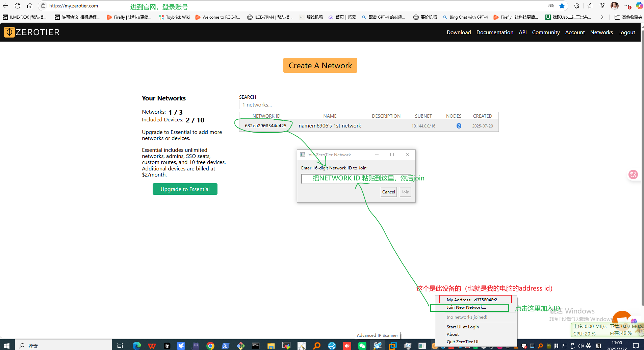Open PowerShell from the taskbar
Screen dimensions: 644x350
tap(225, 346)
